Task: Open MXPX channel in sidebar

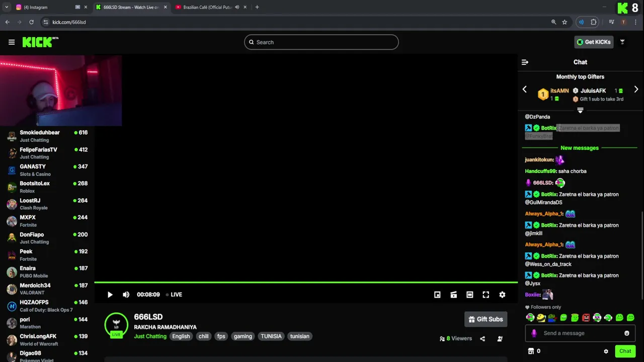Action: point(47,221)
